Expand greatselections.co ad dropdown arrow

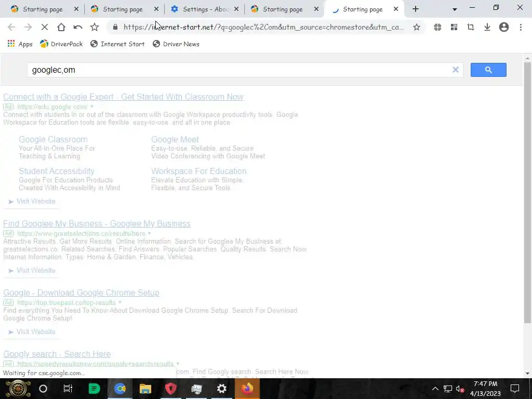click(x=149, y=233)
